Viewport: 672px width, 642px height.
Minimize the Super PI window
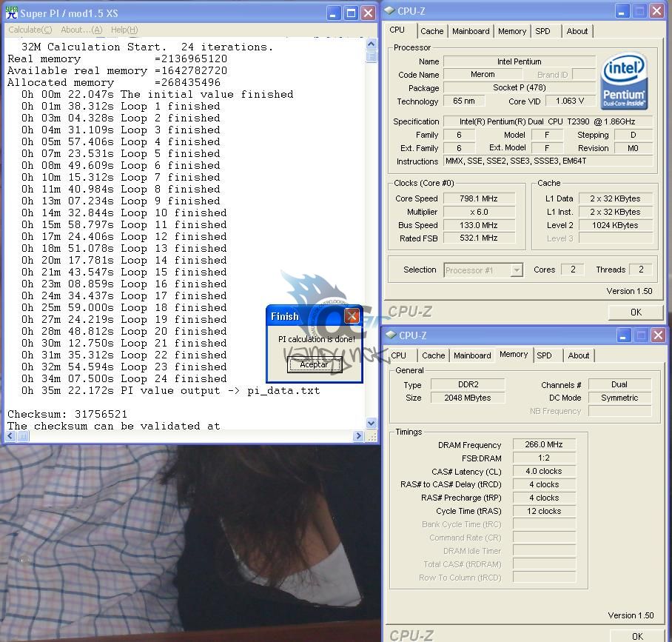[334, 13]
